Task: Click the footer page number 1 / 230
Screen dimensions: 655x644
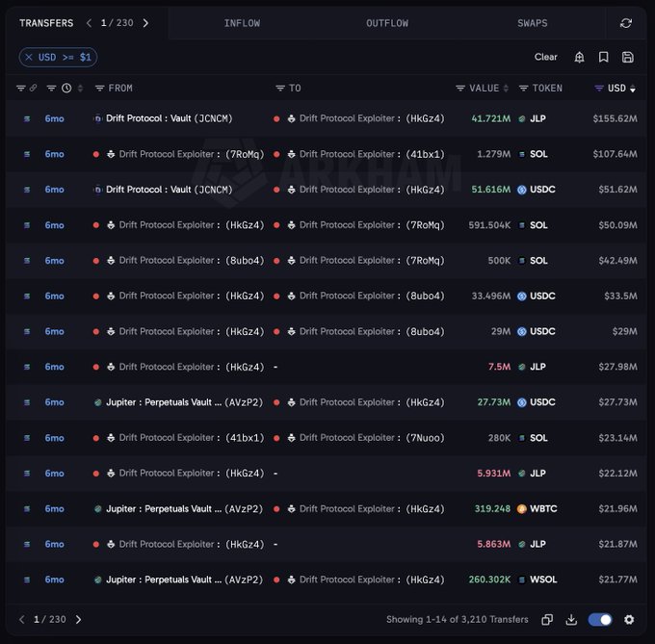Action: click(50, 619)
